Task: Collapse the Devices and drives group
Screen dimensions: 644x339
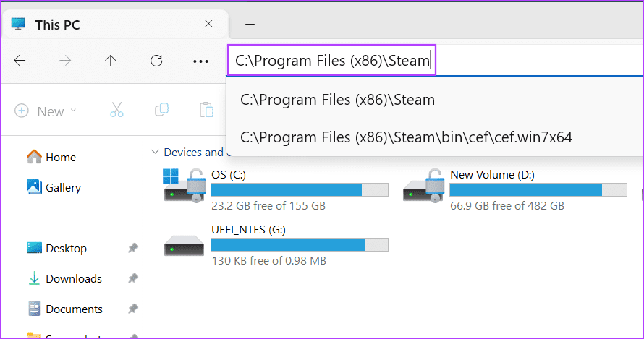Action: [154, 153]
